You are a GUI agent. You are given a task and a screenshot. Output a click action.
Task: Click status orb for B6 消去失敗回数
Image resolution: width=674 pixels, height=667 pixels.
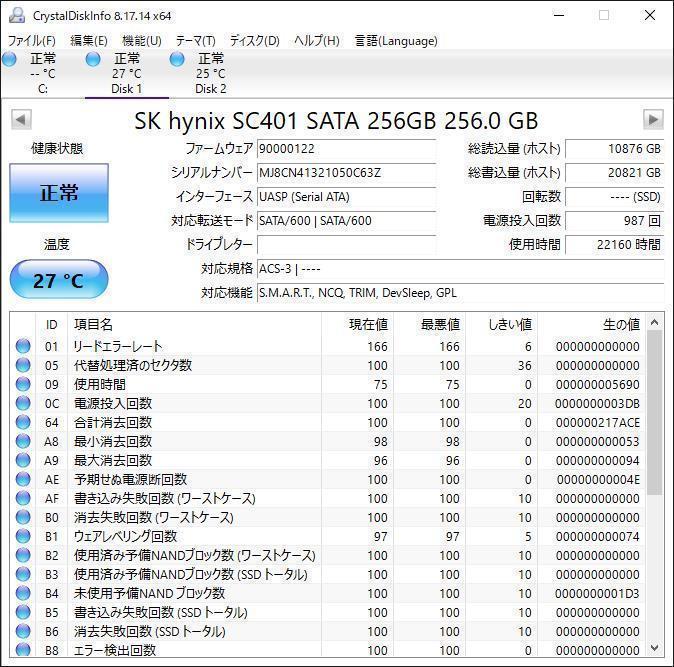point(23,631)
